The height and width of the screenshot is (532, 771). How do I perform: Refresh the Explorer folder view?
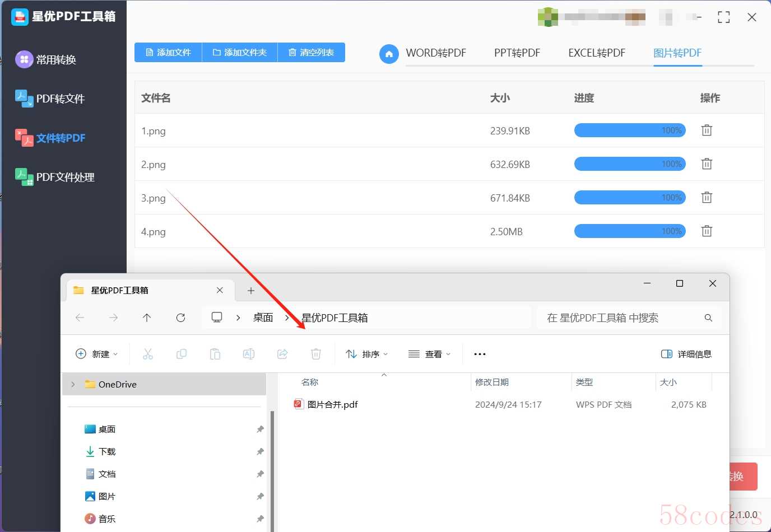180,318
